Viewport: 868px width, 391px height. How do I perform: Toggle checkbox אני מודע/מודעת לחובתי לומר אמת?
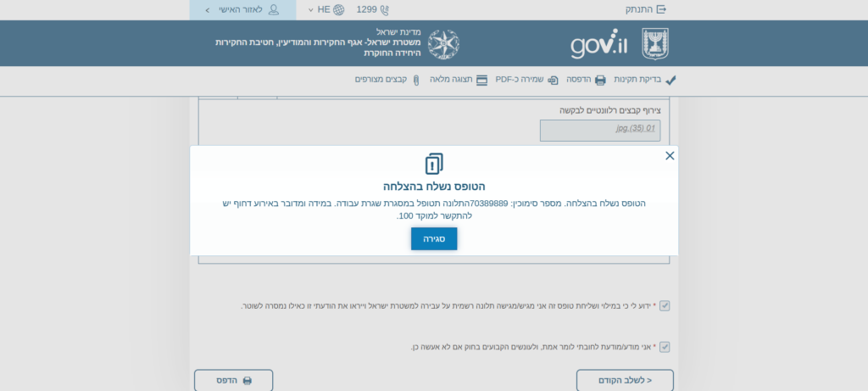665,347
